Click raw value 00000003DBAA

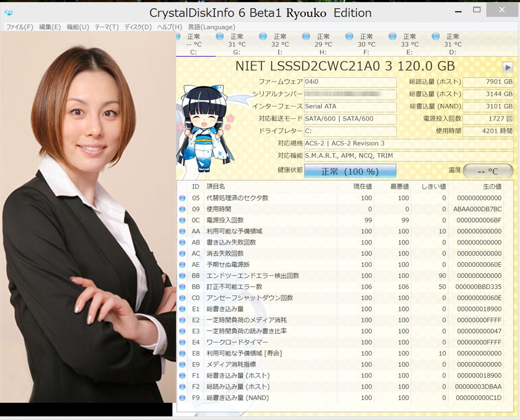pyautogui.click(x=478, y=387)
